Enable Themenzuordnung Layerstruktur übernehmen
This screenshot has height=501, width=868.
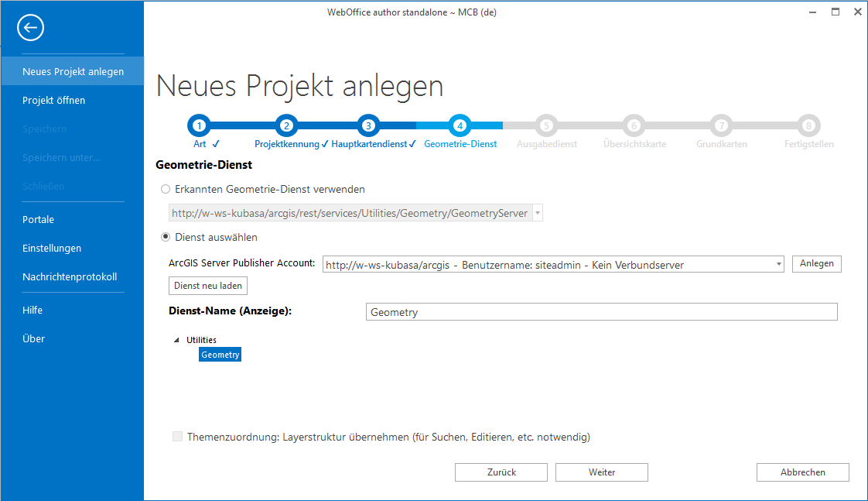pos(177,436)
